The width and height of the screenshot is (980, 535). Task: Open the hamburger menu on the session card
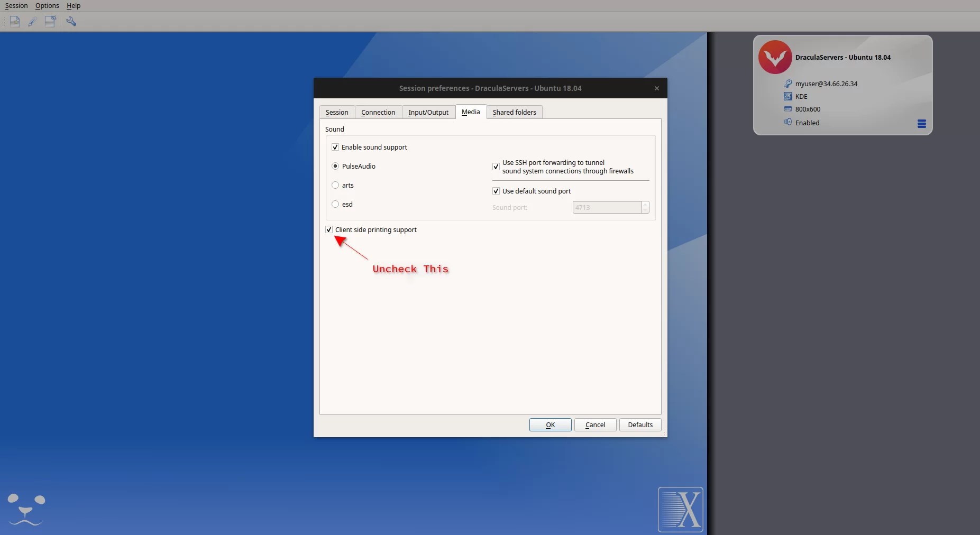[921, 123]
